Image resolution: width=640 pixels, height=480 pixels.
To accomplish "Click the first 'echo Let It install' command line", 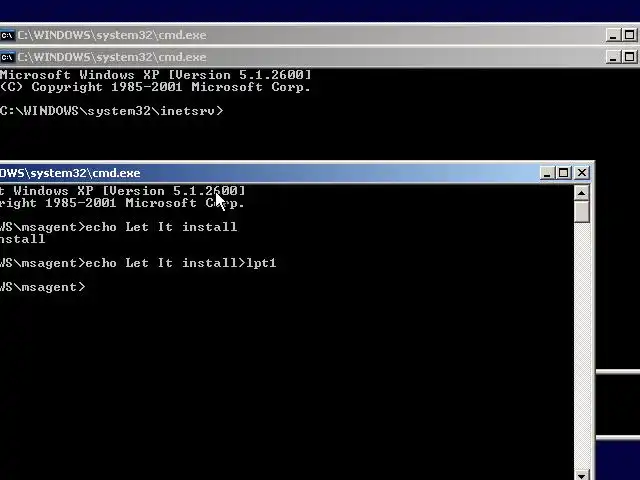I will click(118, 227).
